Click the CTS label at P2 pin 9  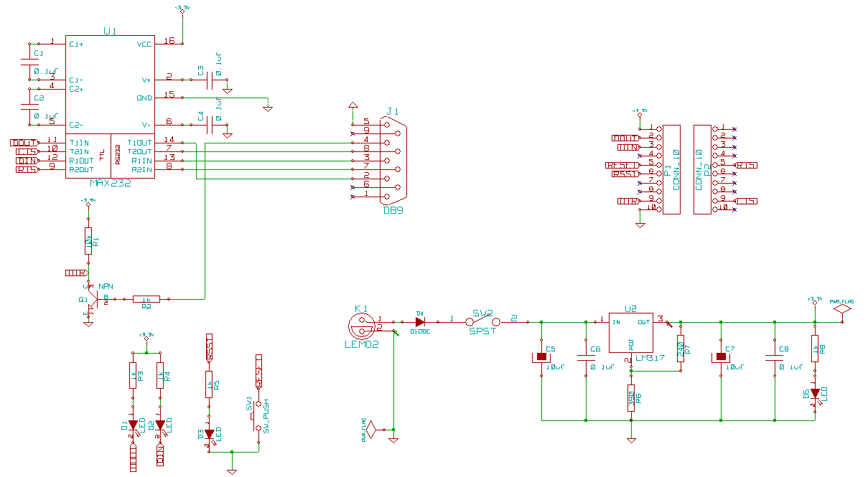pos(747,201)
